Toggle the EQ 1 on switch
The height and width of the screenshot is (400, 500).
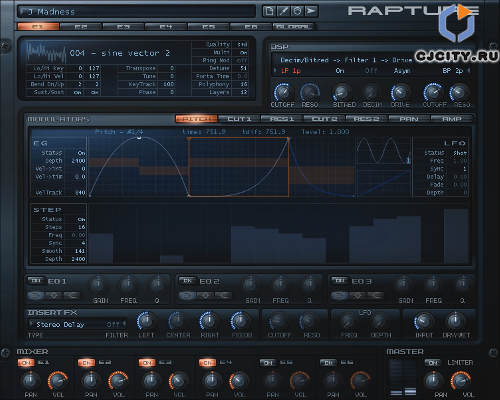click(36, 281)
